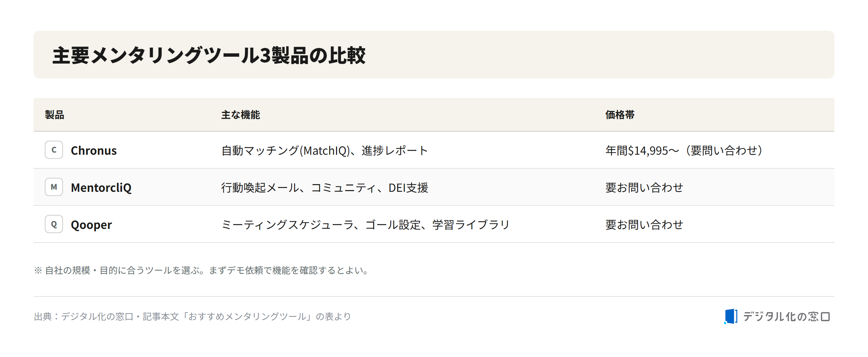Click the ※ footnote about choosing tools
Image resolution: width=868 pixels, height=357 pixels.
tap(202, 270)
